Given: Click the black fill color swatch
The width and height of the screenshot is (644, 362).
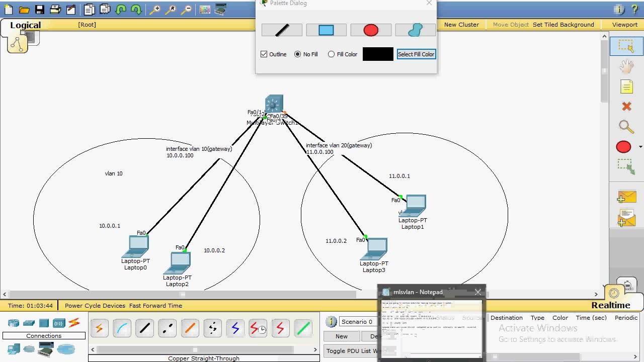Looking at the screenshot, I should point(378,54).
